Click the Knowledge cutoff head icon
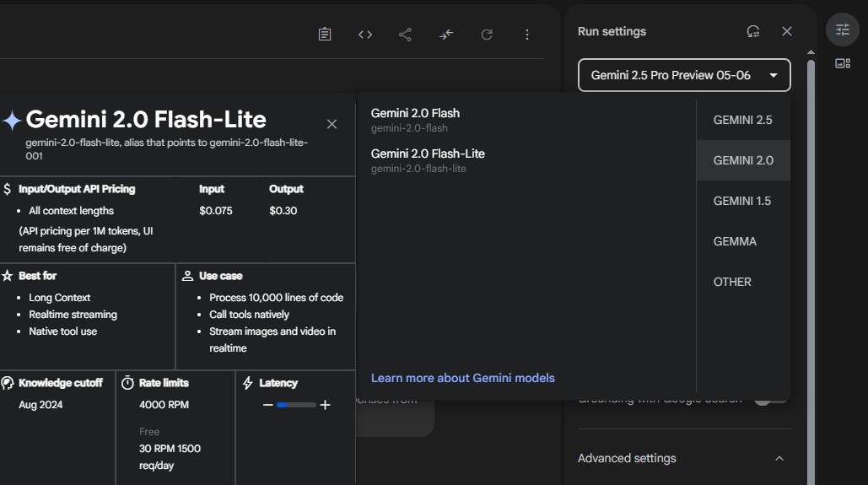This screenshot has height=485, width=868. point(8,383)
